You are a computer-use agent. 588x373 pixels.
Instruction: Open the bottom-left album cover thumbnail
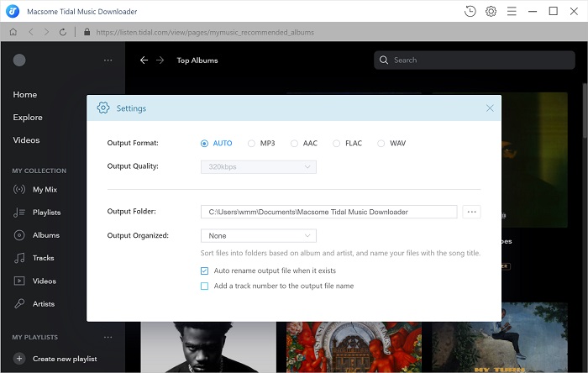(x=208, y=347)
